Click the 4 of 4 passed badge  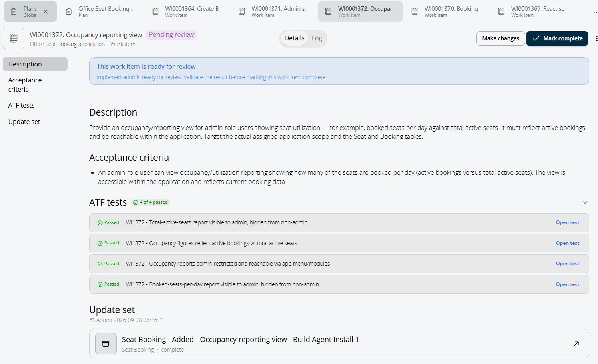point(150,202)
